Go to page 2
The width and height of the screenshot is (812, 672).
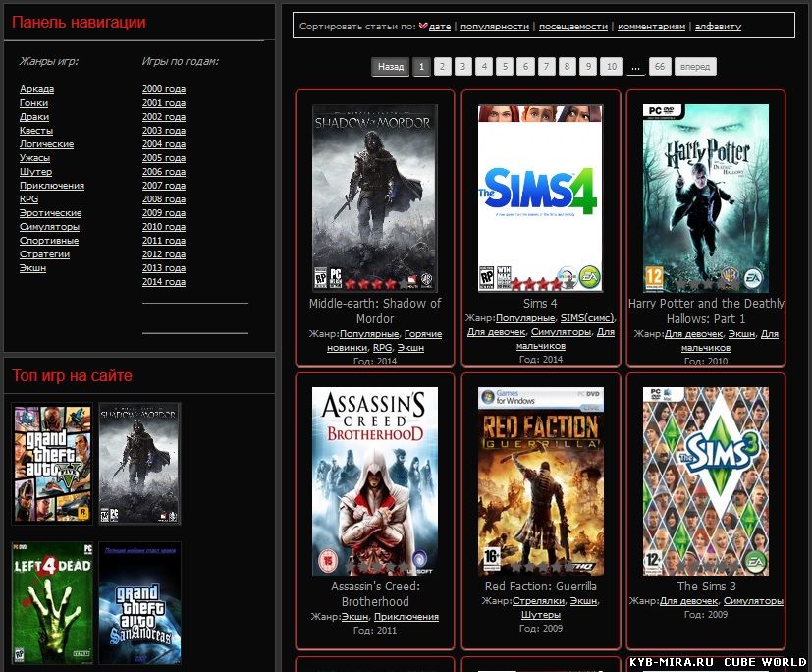pos(442,67)
